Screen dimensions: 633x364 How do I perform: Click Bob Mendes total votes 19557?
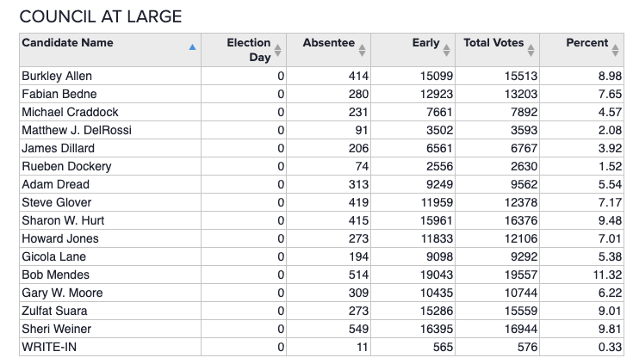(x=520, y=275)
